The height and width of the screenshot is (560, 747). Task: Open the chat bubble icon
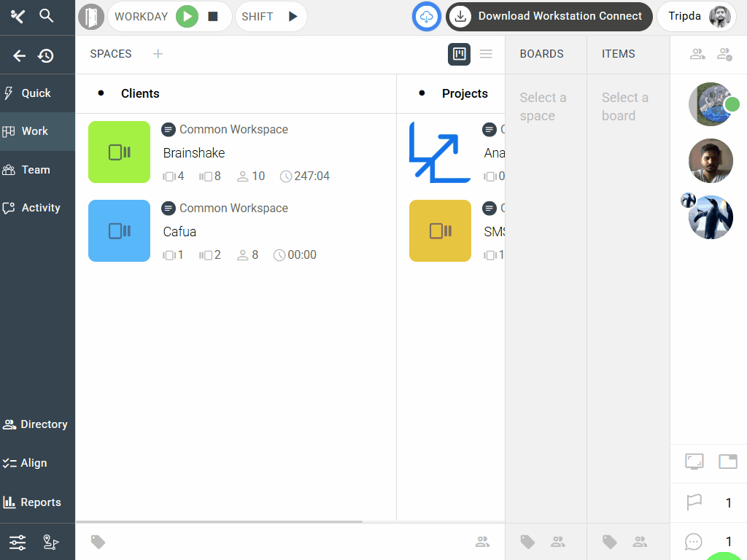[694, 542]
